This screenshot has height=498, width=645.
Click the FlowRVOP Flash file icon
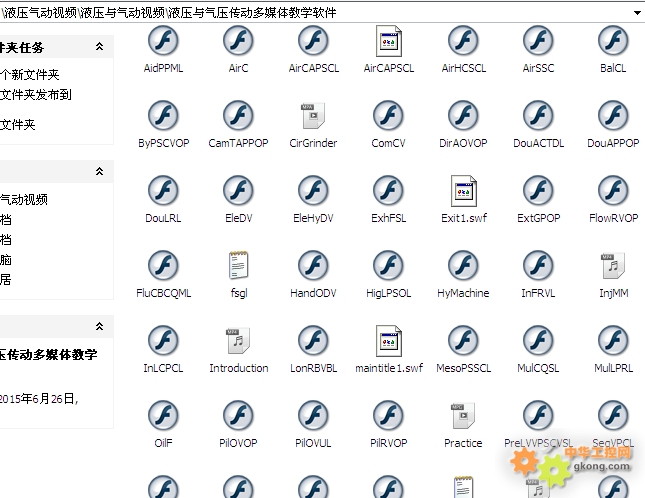(613, 190)
